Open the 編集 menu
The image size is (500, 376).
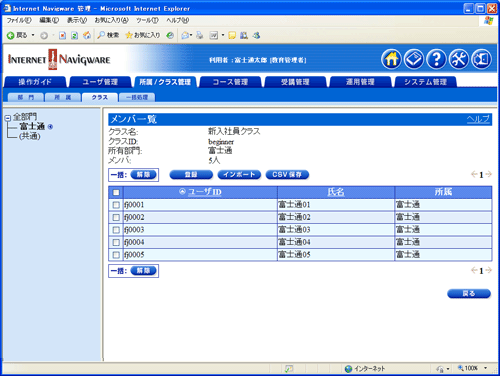[x=49, y=20]
